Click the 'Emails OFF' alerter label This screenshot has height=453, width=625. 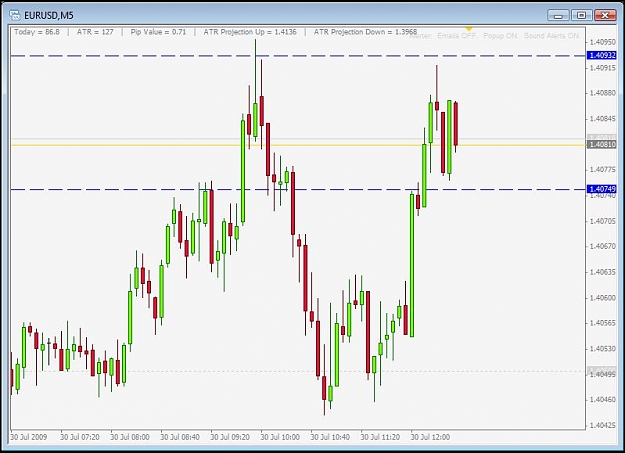[x=457, y=36]
